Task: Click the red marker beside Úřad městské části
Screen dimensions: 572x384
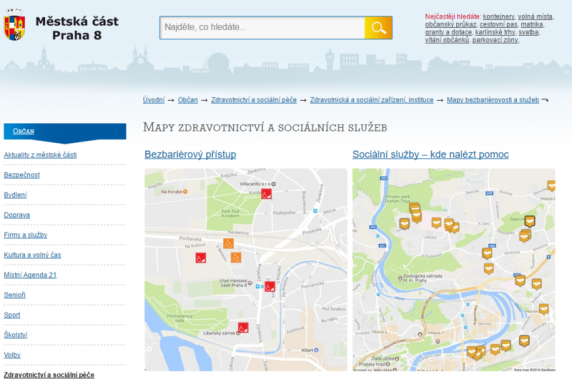Action: (270, 287)
